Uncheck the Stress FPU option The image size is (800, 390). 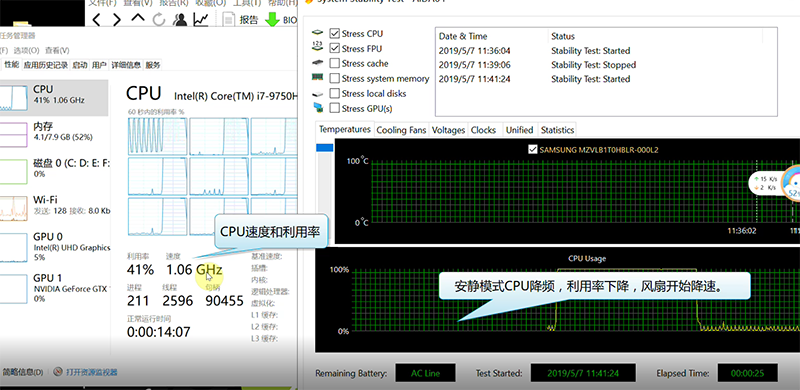[x=335, y=48]
